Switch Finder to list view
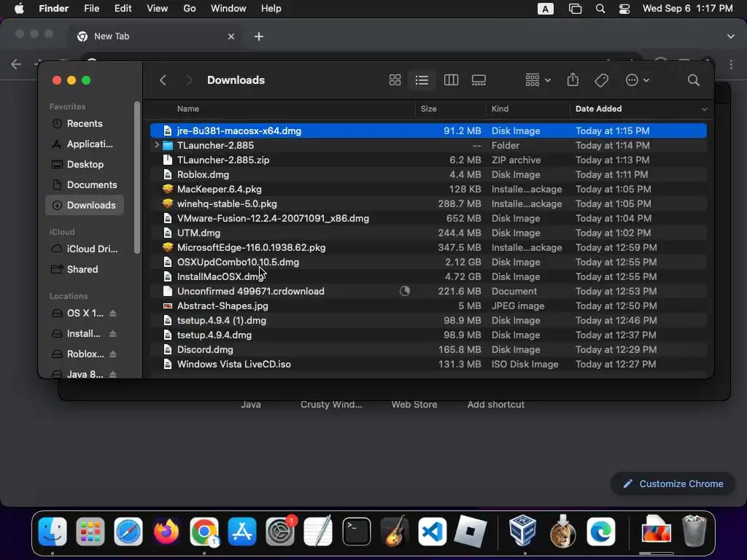 [422, 80]
